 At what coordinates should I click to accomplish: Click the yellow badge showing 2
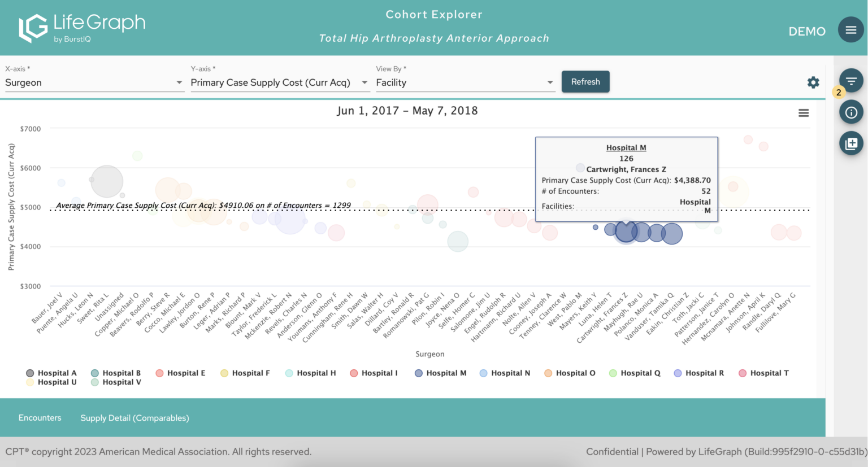[839, 92]
